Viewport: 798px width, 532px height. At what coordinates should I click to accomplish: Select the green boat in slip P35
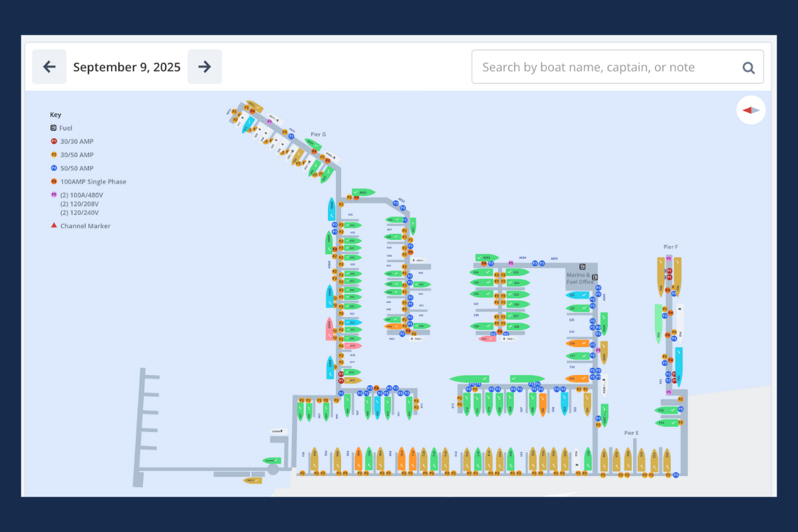666,410
